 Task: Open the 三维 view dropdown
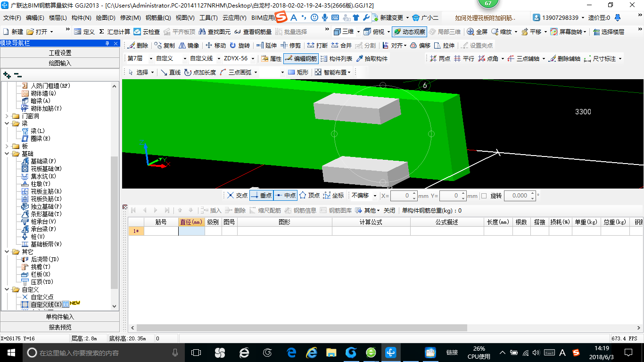click(x=358, y=32)
